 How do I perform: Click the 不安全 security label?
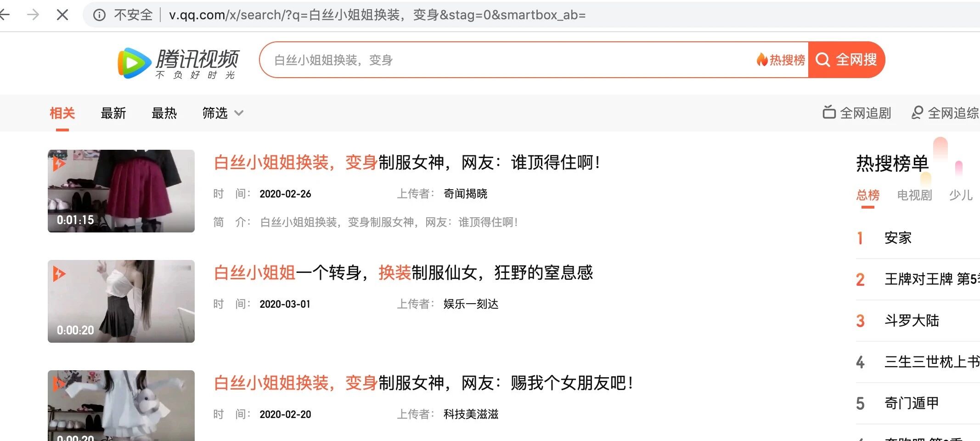[133, 15]
